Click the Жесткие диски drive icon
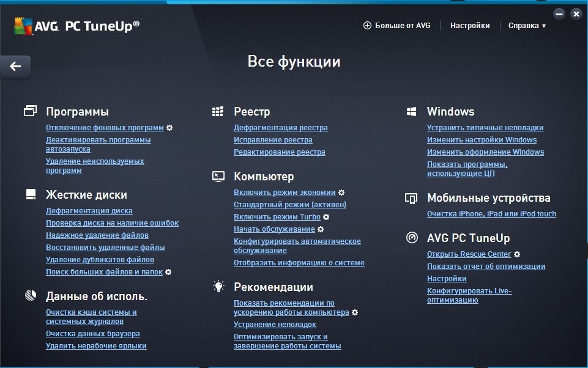588x368 pixels. (x=31, y=194)
